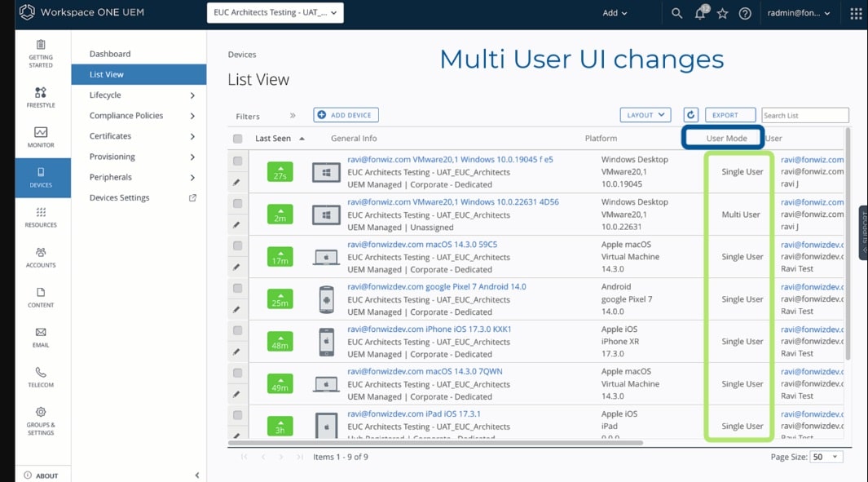Image resolution: width=868 pixels, height=482 pixels.
Task: Open the Devices sidebar section
Action: (42, 177)
